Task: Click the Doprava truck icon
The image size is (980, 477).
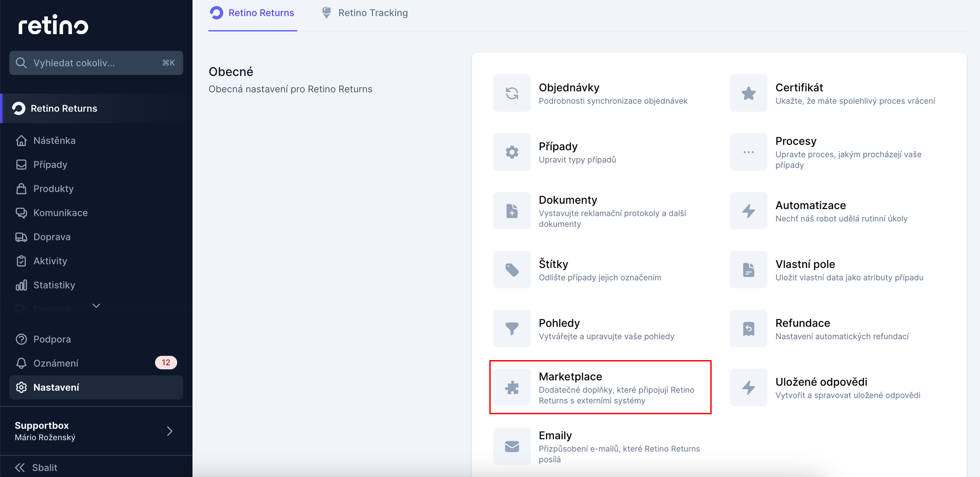Action: (21, 237)
